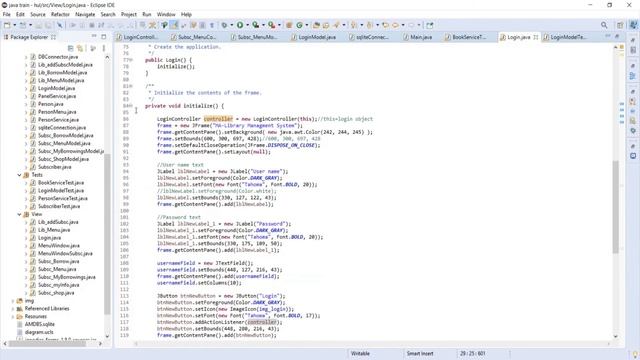Click the Last Edit Location icon
Viewport: 640px width, 360px height.
[x=385, y=25]
